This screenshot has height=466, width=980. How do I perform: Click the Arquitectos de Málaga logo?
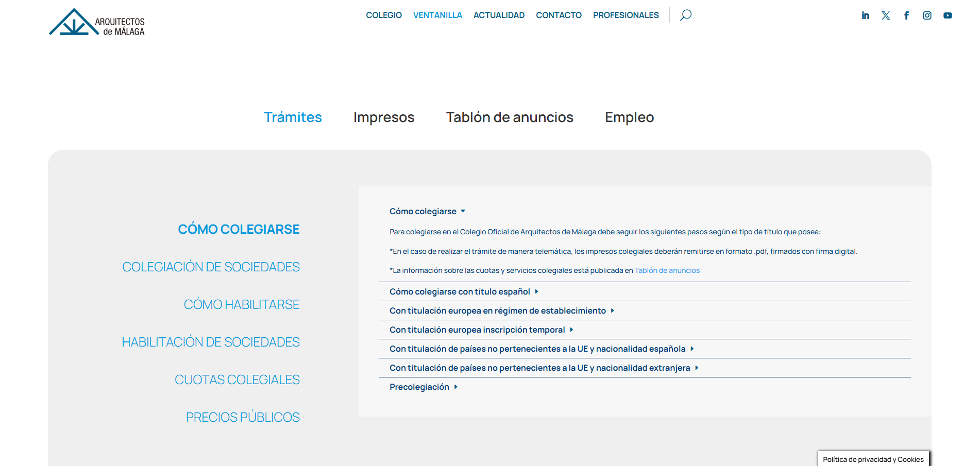[97, 23]
